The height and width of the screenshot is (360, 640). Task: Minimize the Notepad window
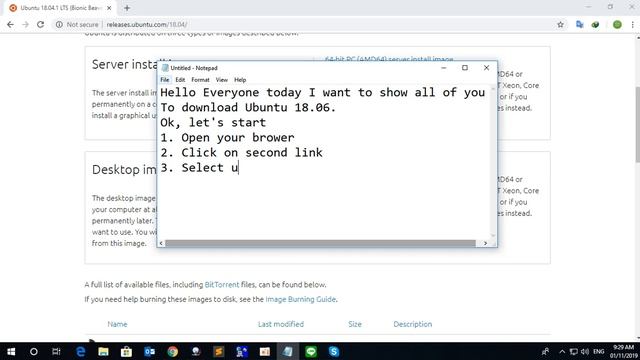point(444,68)
